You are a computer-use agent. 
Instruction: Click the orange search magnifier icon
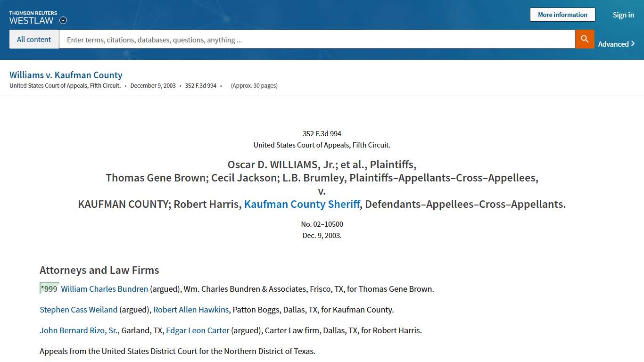585,39
